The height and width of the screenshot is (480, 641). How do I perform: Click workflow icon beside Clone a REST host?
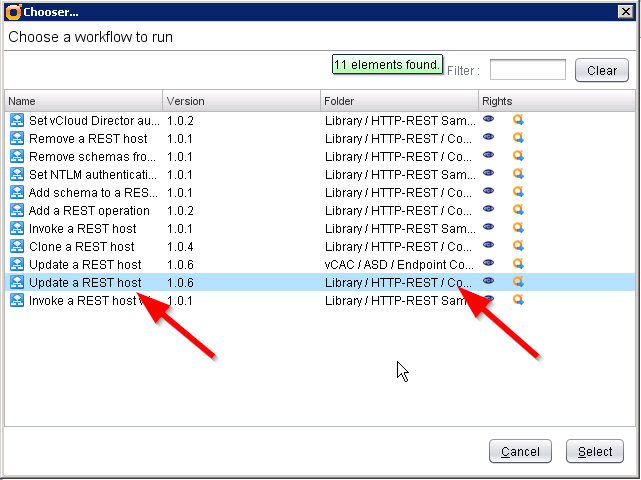[16, 246]
